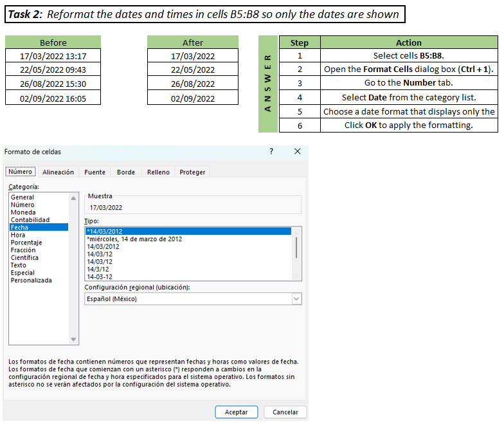The image size is (504, 433).
Task: Select the Hora category
Action: click(x=39, y=235)
